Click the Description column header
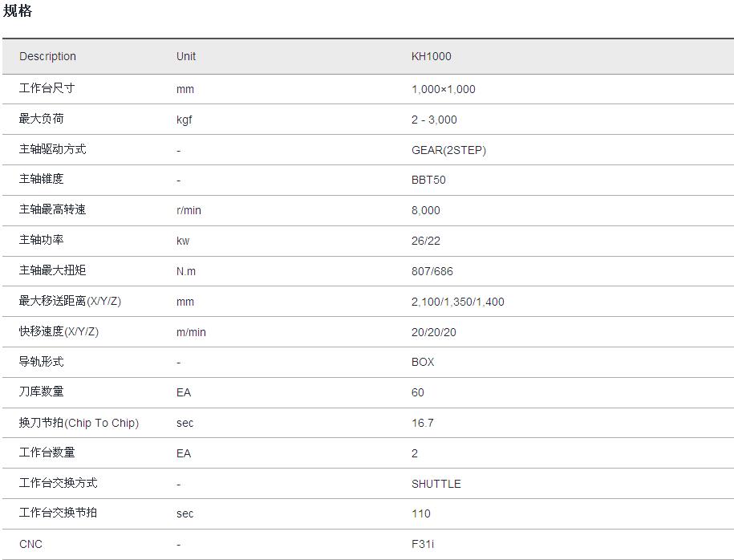 pos(47,56)
